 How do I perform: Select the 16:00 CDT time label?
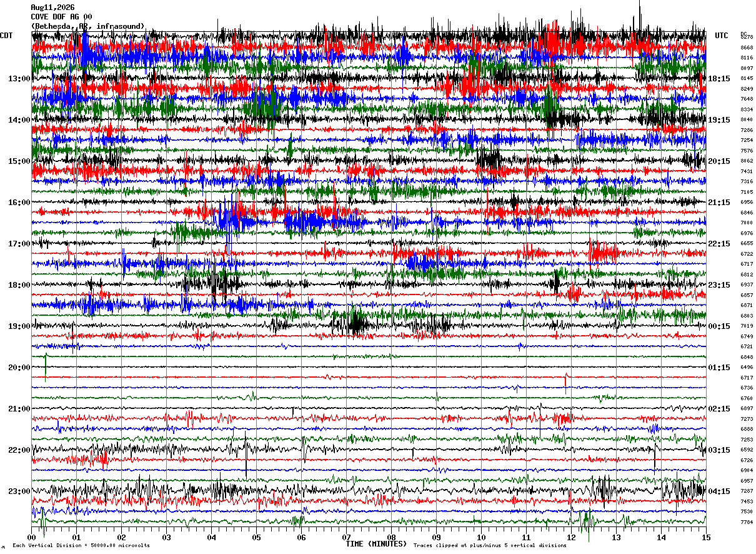tap(19, 203)
